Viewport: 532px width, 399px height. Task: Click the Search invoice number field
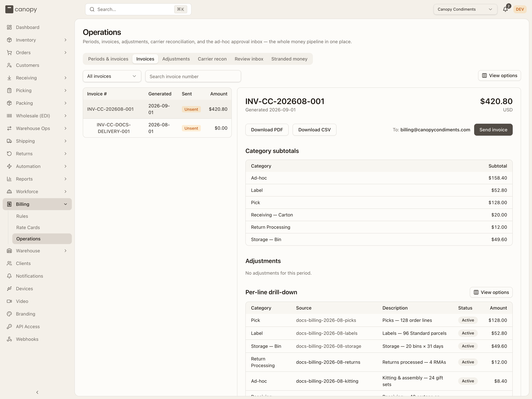[x=193, y=76]
